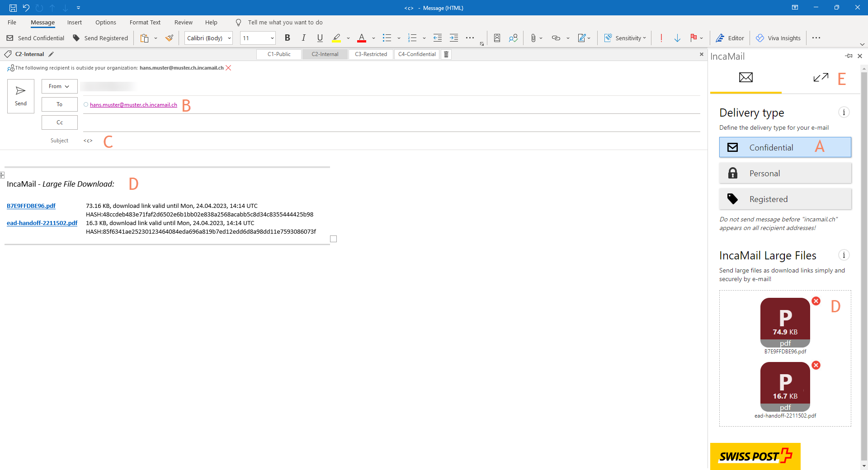868x470 pixels.
Task: Select Personal delivery type
Action: (785, 173)
